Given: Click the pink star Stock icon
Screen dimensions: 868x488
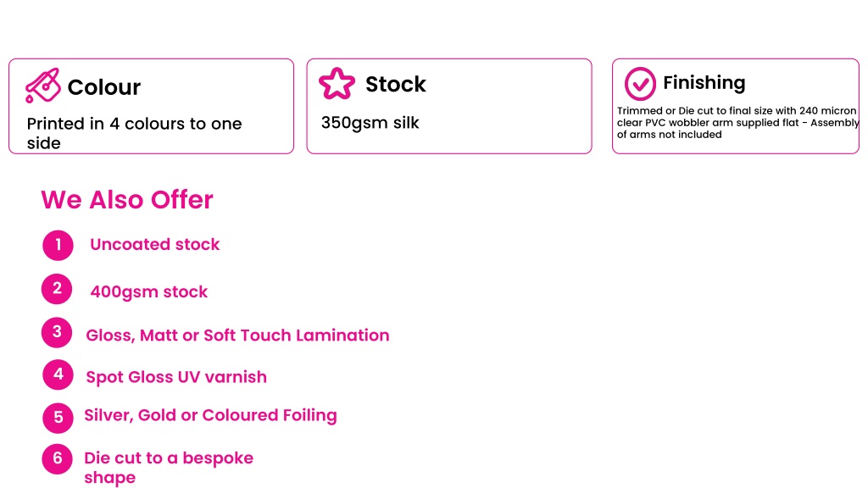Looking at the screenshot, I should (x=337, y=84).
